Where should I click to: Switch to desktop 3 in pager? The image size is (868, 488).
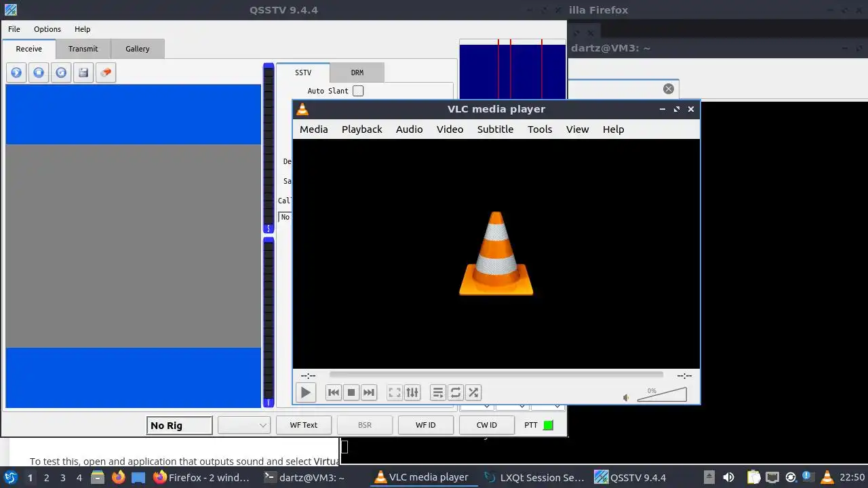[x=63, y=478]
